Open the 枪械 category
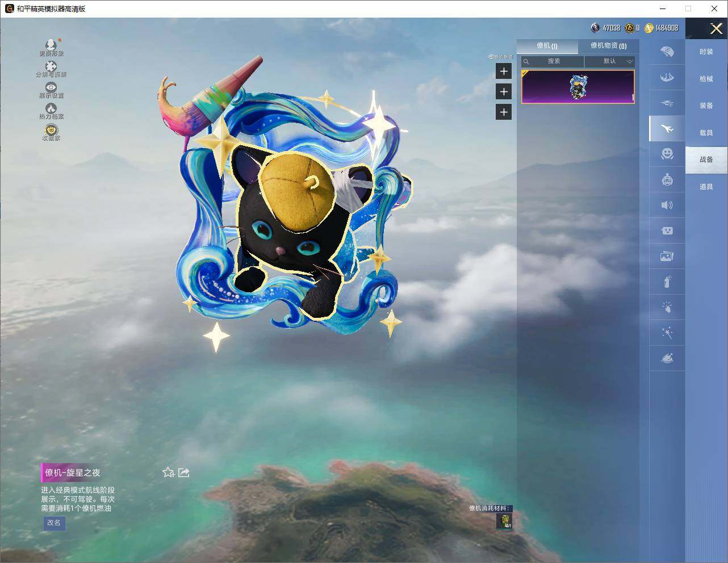Screen dimensions: 728x563 tap(706, 79)
